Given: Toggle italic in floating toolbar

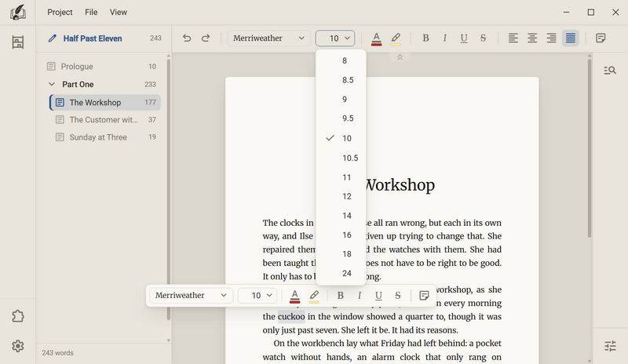Looking at the screenshot, I should click(x=360, y=296).
